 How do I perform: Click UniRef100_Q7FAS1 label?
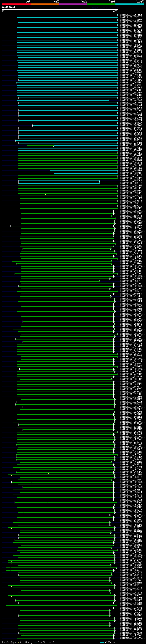[131, 113]
